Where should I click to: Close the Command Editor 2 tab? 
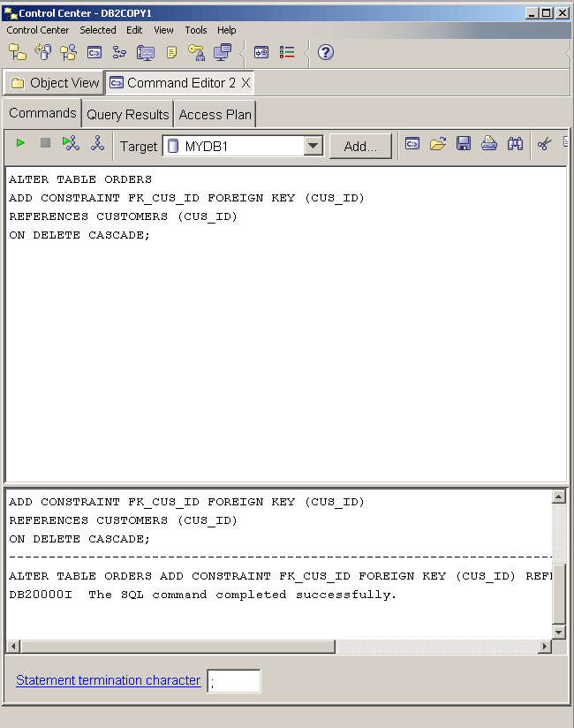(x=245, y=83)
